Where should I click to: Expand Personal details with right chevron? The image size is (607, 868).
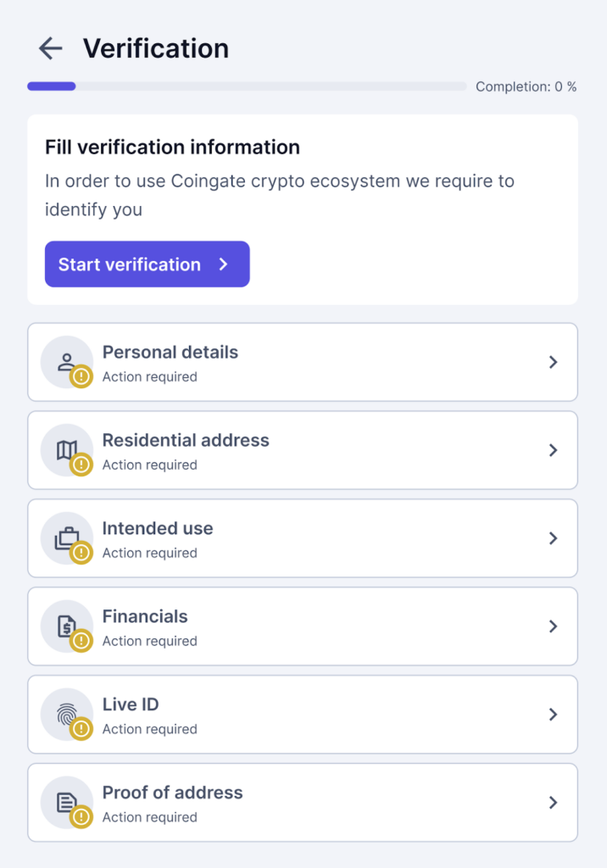pyautogui.click(x=553, y=362)
